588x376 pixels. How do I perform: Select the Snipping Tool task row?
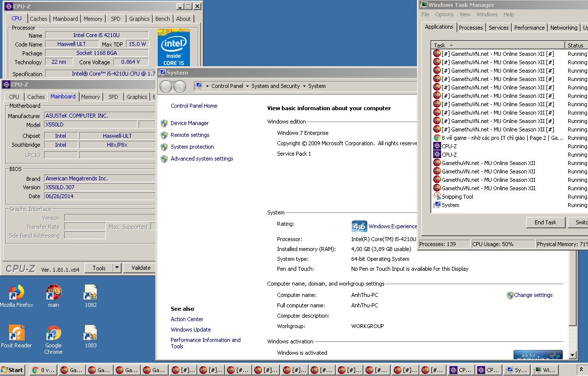click(x=508, y=197)
